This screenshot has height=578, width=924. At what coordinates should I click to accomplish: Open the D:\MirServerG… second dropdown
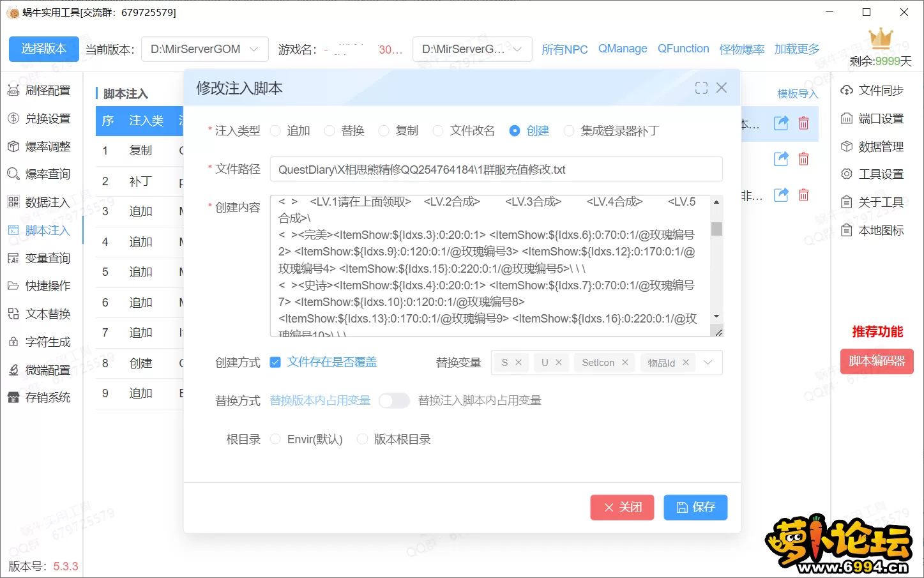click(473, 49)
